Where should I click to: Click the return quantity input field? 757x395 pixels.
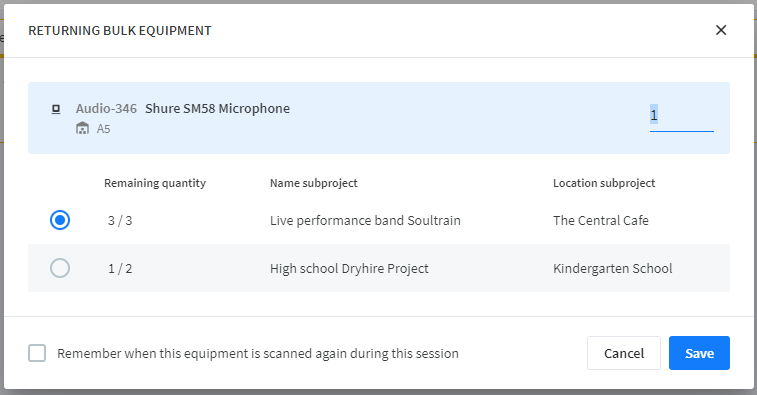point(681,116)
